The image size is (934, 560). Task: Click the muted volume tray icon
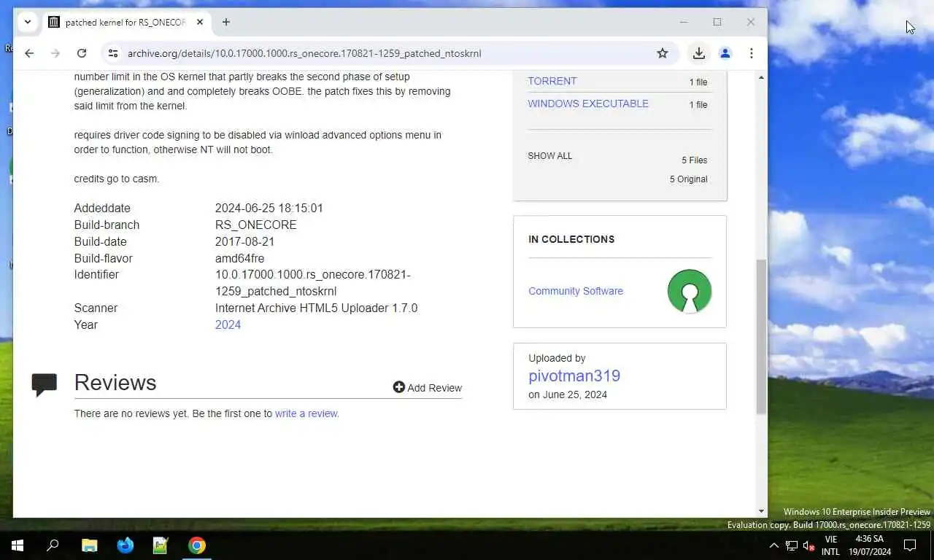[809, 545]
